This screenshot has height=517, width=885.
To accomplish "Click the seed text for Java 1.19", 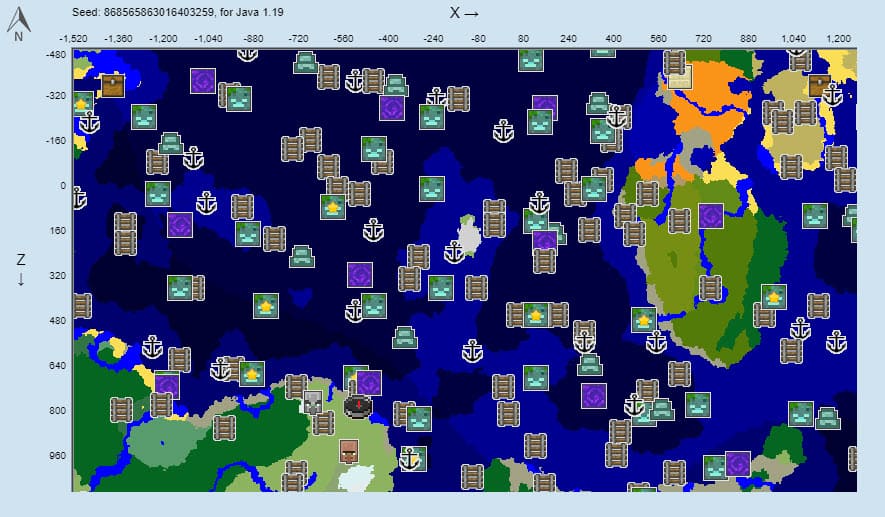I will click(178, 12).
